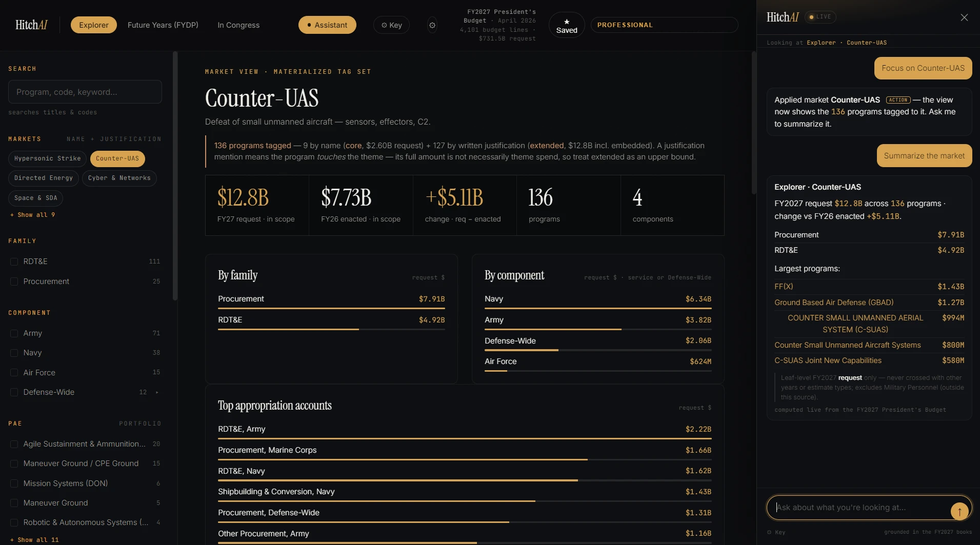Image resolution: width=980 pixels, height=545 pixels.
Task: Click Procurement, Marine Corps account row
Action: point(465,453)
